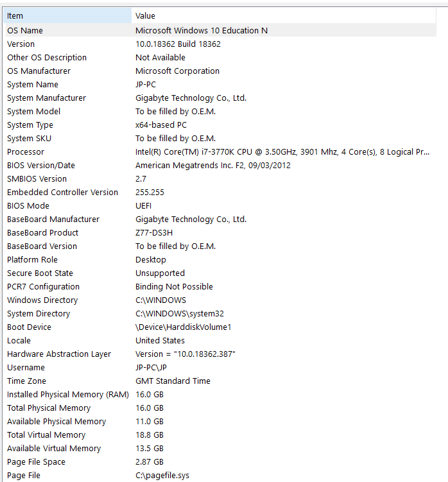The width and height of the screenshot is (448, 482).
Task: Click the C:\WINDOWS\system32 value
Action: (180, 314)
